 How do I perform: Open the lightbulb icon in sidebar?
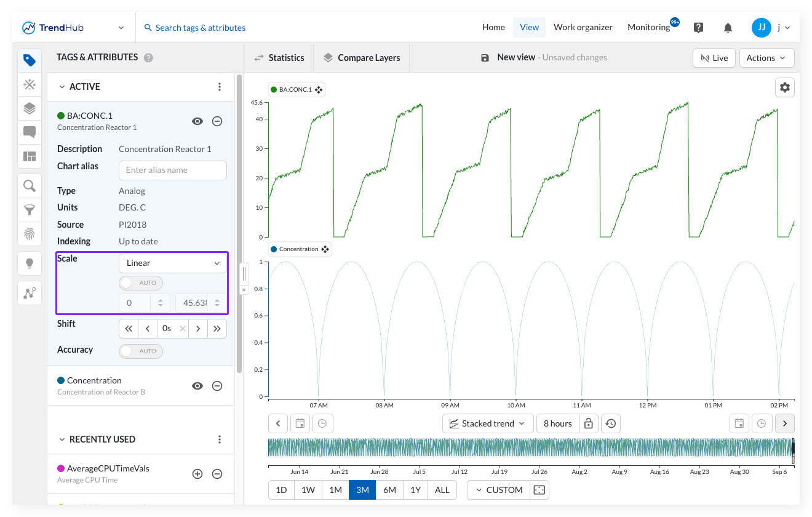click(x=30, y=263)
